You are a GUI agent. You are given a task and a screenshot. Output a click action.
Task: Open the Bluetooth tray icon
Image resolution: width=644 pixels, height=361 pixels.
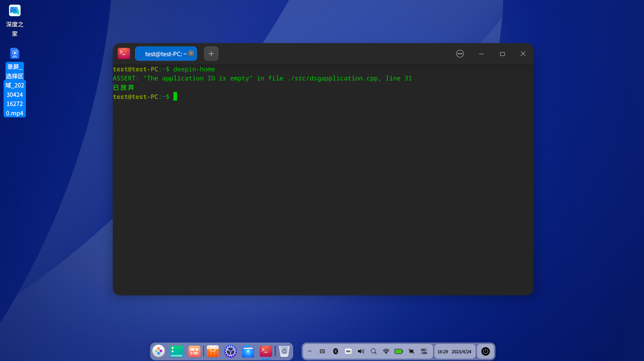point(335,351)
